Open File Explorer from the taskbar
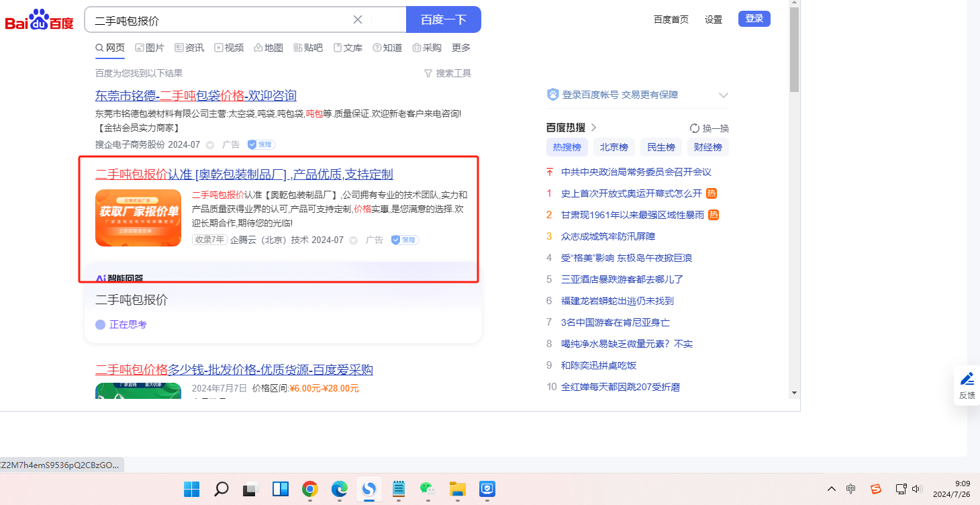Screen dimensions: 980x505 [x=457, y=489]
